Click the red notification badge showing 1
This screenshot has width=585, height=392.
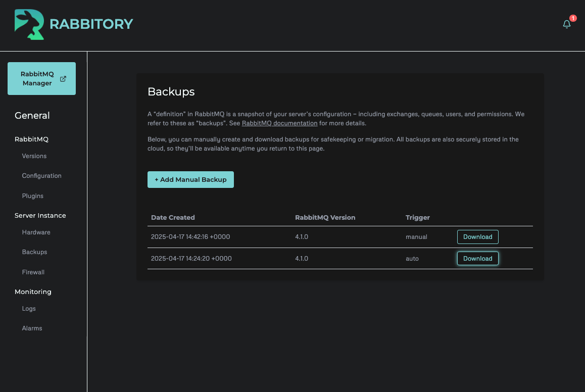572,18
